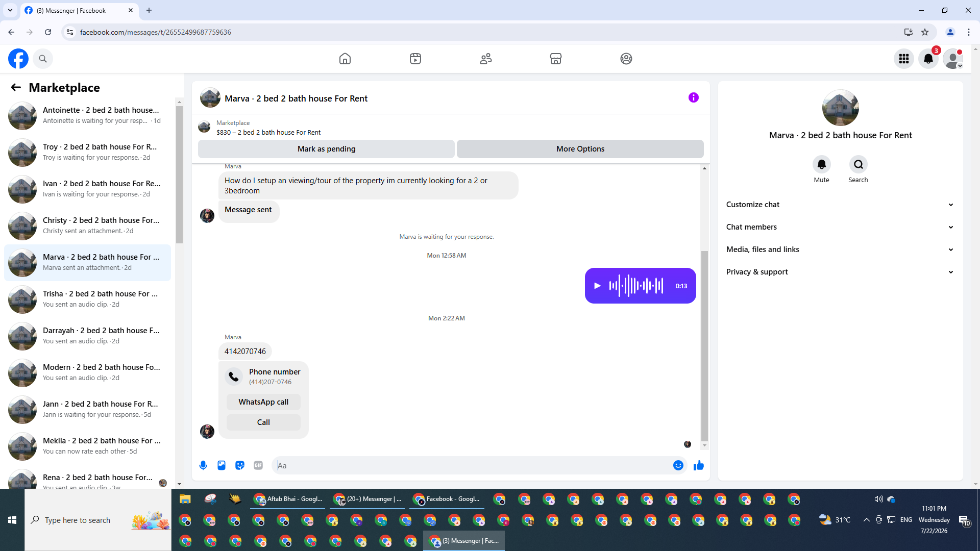Switch to Facebook - Google taskbar window
The width and height of the screenshot is (980, 551).
(447, 499)
